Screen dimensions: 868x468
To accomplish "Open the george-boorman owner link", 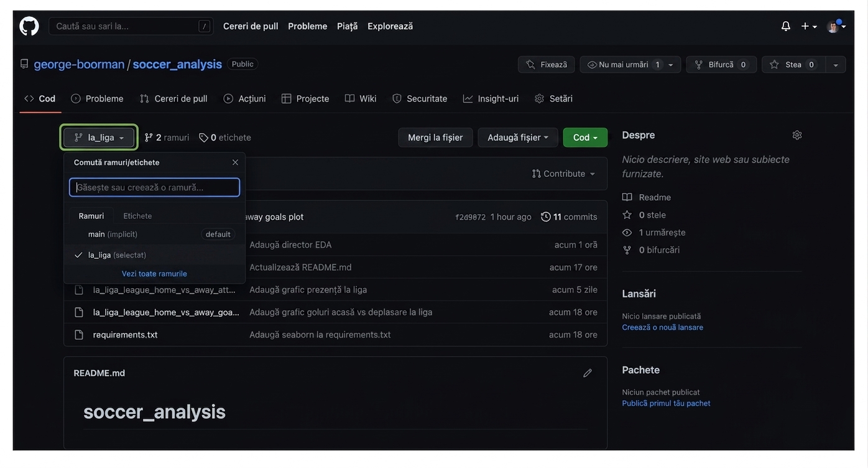I will pyautogui.click(x=79, y=64).
